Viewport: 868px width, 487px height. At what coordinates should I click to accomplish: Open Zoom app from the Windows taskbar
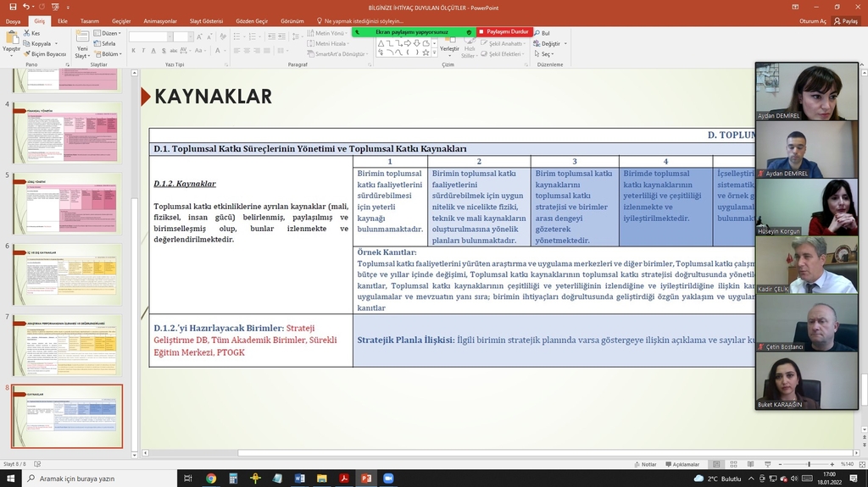(389, 479)
